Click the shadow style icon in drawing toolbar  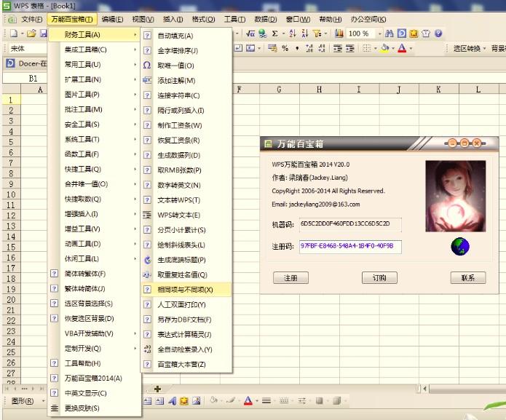point(319,400)
